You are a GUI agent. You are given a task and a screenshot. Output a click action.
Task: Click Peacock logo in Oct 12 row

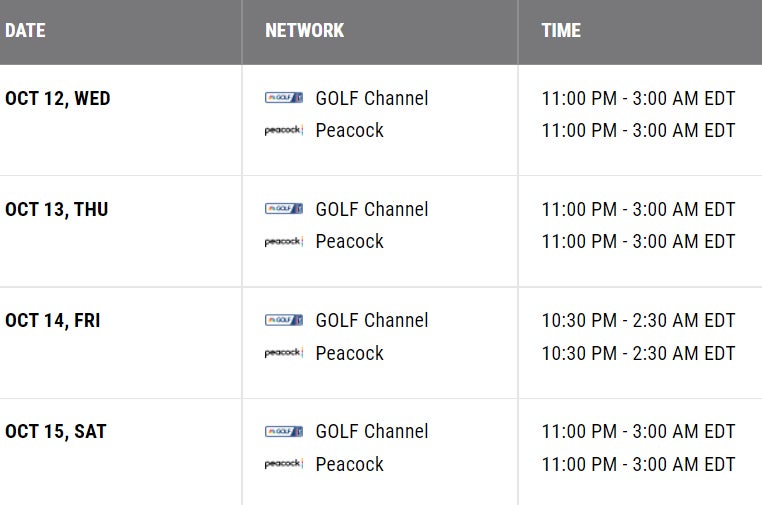pos(284,131)
